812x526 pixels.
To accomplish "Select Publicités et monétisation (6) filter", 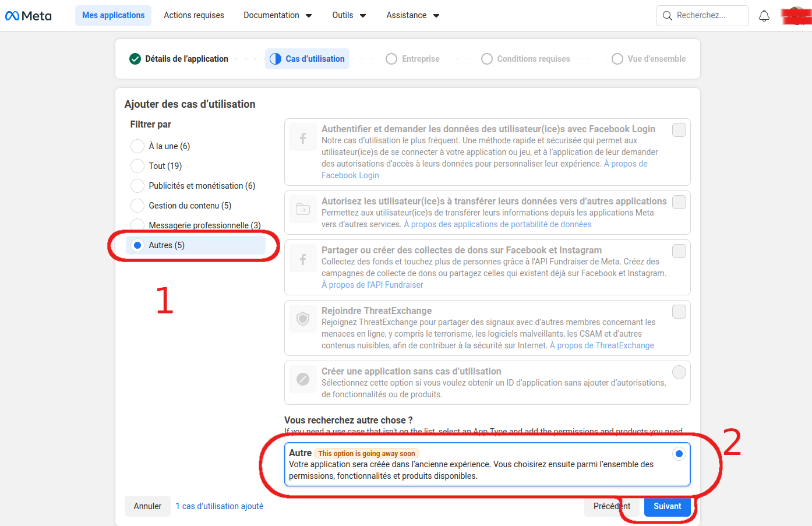I will [x=137, y=186].
